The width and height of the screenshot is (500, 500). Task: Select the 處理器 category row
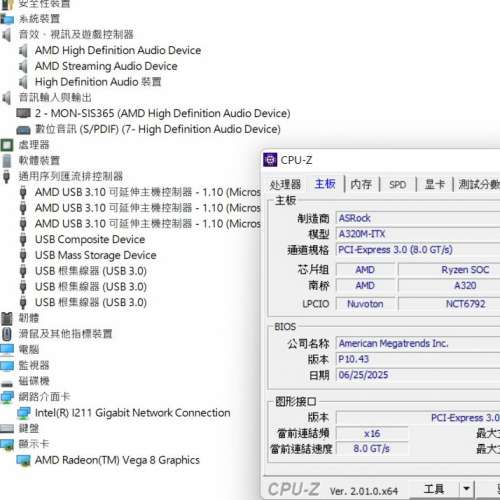tap(34, 145)
